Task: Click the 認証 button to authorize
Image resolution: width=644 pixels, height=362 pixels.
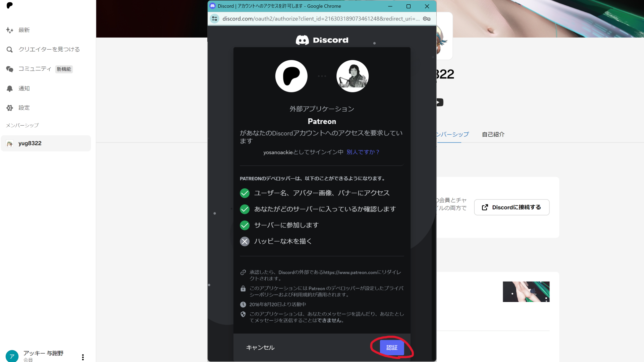Action: click(x=392, y=348)
